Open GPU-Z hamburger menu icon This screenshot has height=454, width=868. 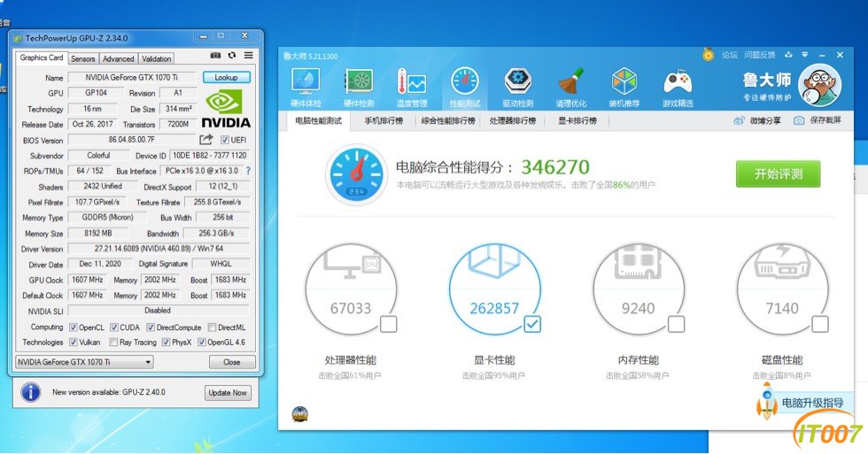(x=249, y=55)
